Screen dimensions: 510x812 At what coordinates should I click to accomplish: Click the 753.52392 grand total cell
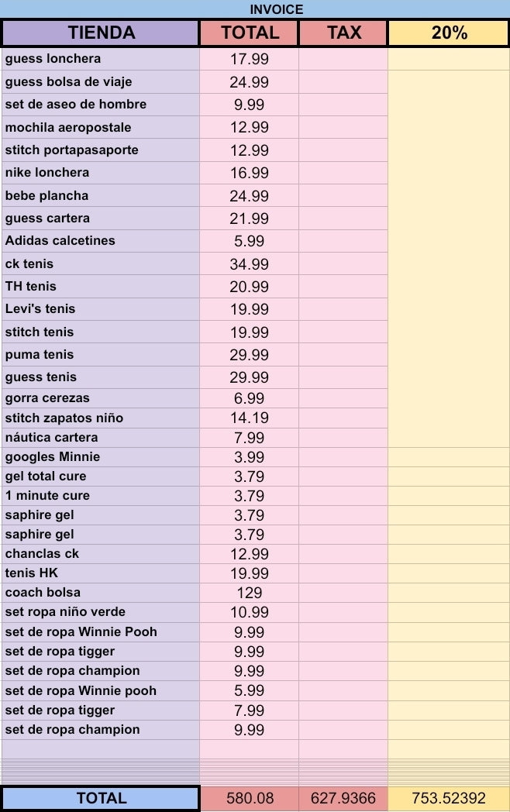(449, 798)
